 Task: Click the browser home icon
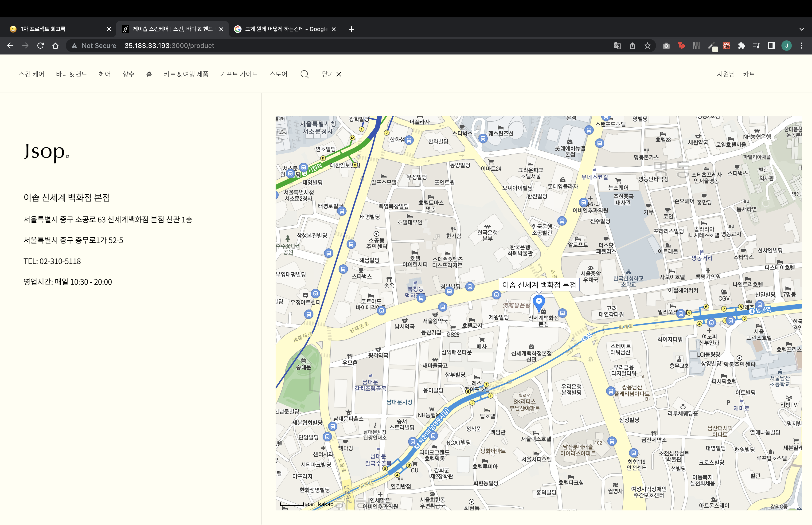tap(55, 46)
